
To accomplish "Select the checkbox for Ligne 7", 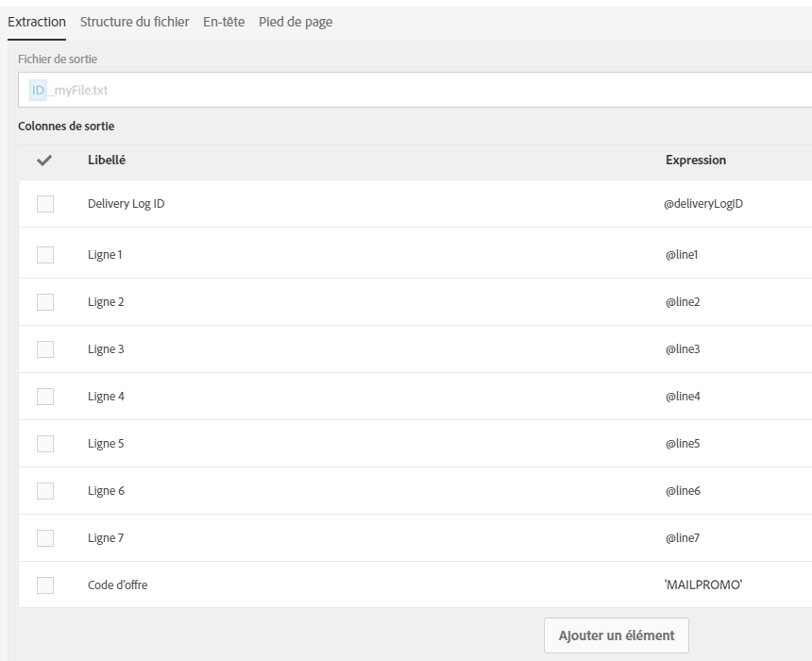I will pyautogui.click(x=45, y=538).
